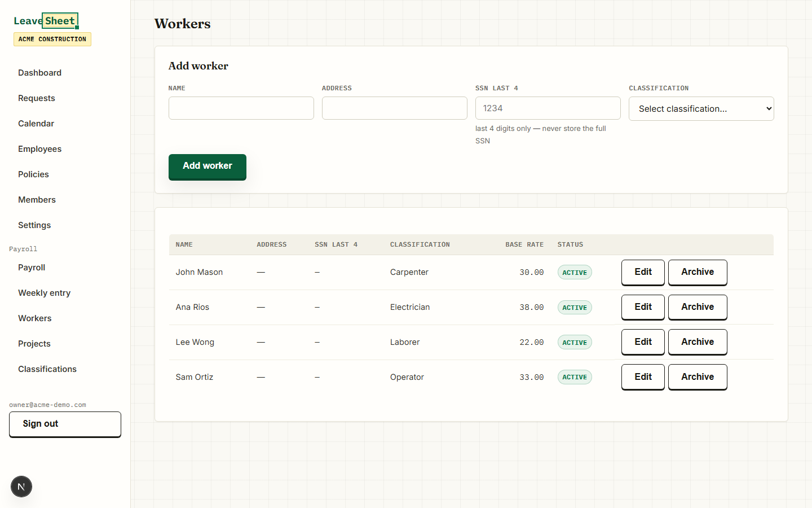Edit Sam Ortiz's record

(x=643, y=378)
